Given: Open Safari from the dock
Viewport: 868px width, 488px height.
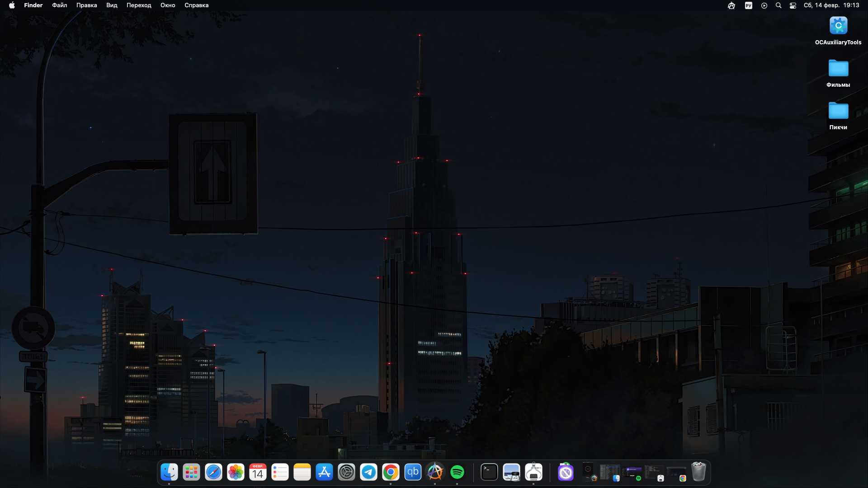Looking at the screenshot, I should [213, 472].
